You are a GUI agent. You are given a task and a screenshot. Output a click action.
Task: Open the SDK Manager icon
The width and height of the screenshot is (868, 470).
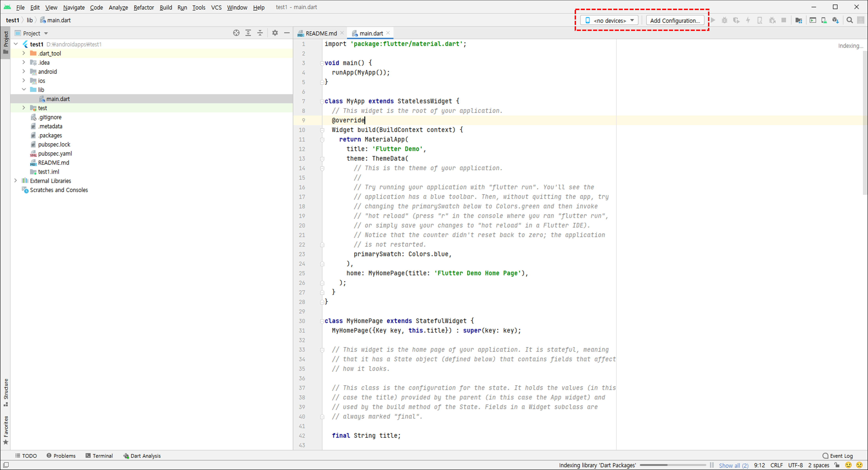[835, 20]
